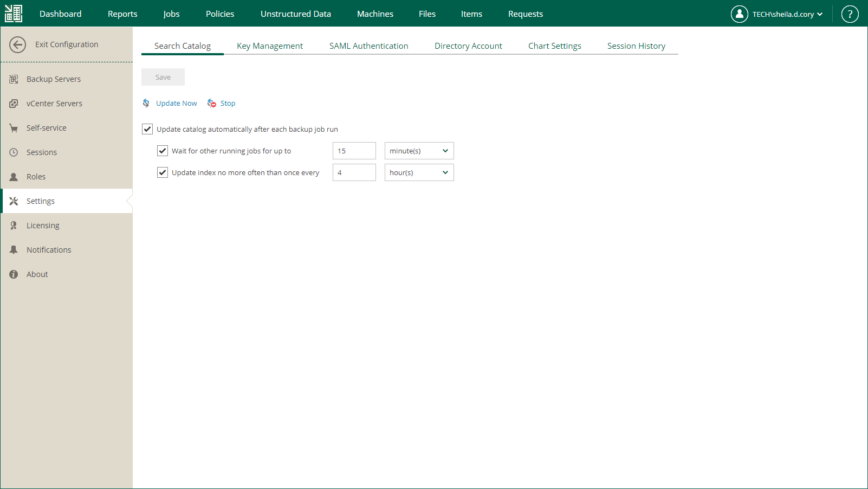
Task: Switch to the SAML Authentication tab
Action: click(x=369, y=46)
